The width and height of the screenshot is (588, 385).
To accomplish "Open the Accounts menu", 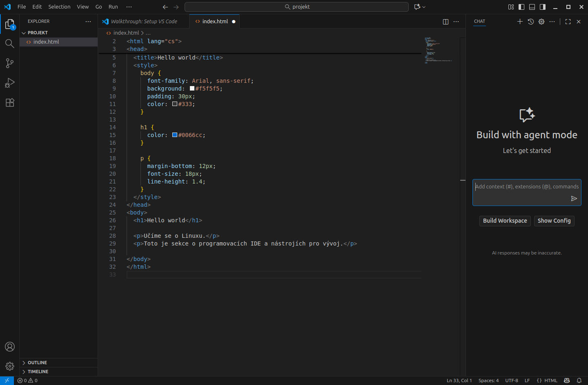I will click(9, 347).
